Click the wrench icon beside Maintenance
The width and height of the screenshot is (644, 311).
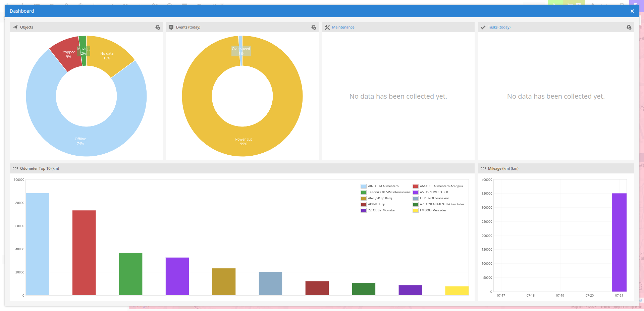[327, 27]
